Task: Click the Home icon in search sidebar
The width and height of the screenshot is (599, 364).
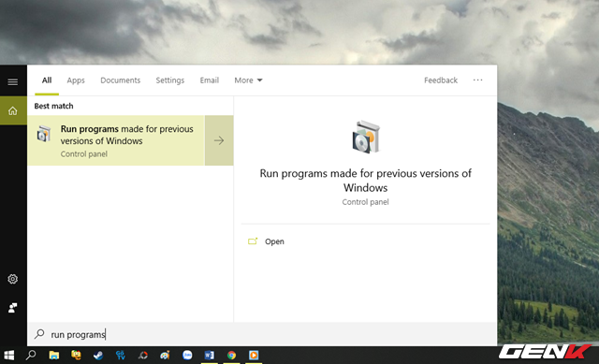Action: pyautogui.click(x=12, y=110)
